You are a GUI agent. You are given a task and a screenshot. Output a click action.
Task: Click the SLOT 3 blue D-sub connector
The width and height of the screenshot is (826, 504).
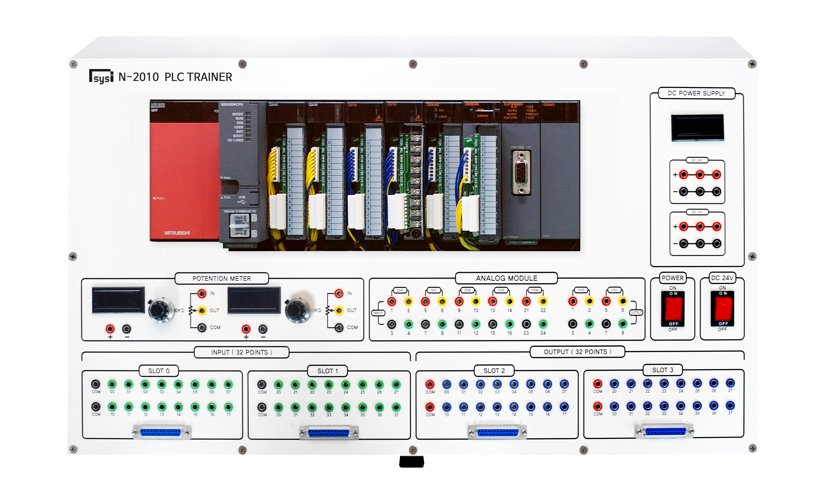coord(664,431)
